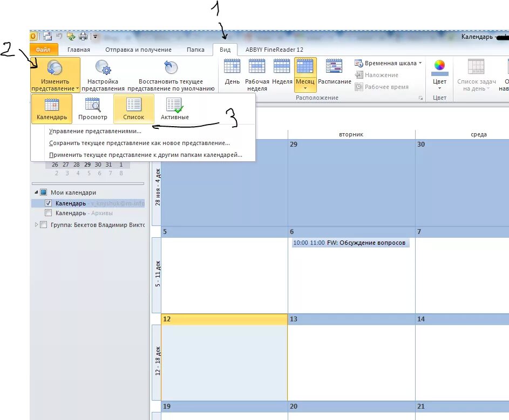Open the Расположение group dialog launcher
The height and width of the screenshot is (420, 509).
click(x=420, y=98)
